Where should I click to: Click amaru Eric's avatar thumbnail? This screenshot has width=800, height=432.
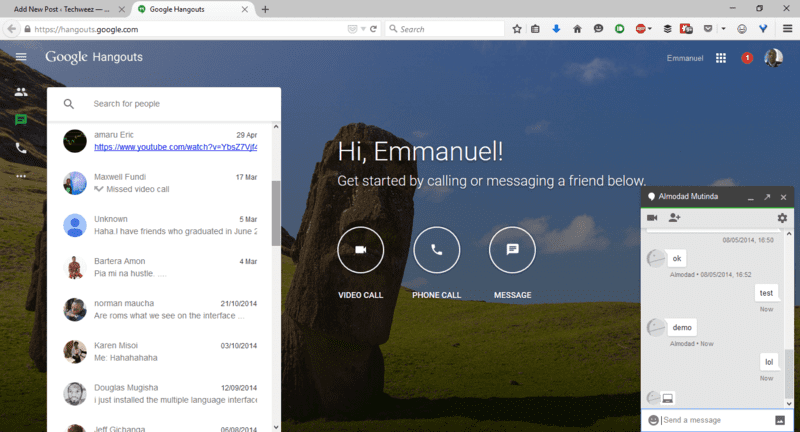[x=75, y=141]
